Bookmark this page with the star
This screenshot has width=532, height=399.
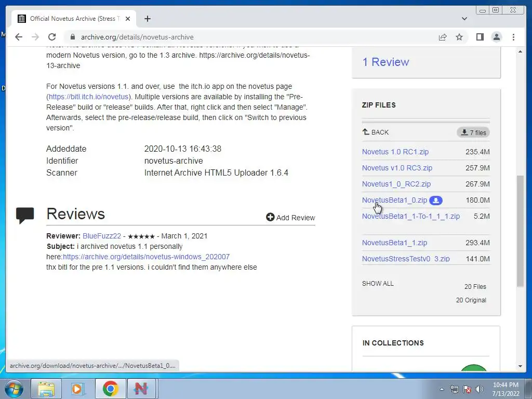pos(459,37)
